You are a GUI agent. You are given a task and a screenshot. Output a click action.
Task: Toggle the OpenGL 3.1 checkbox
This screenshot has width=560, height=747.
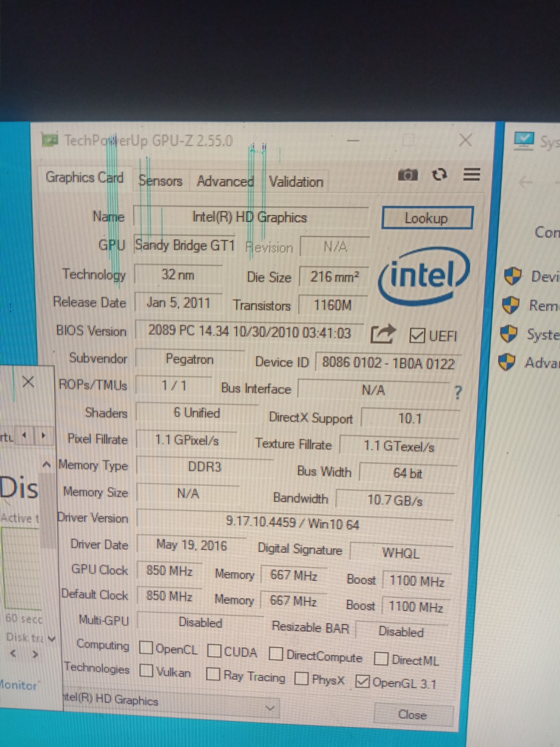tap(363, 681)
